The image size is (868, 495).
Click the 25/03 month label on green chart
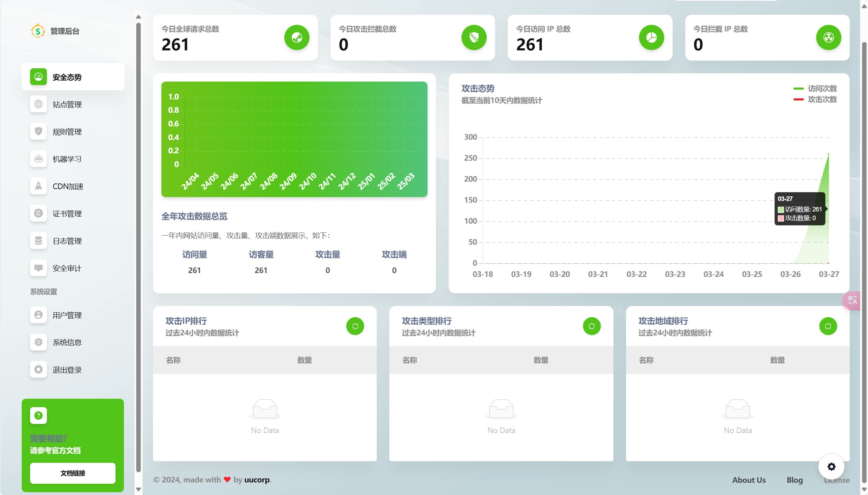point(405,181)
